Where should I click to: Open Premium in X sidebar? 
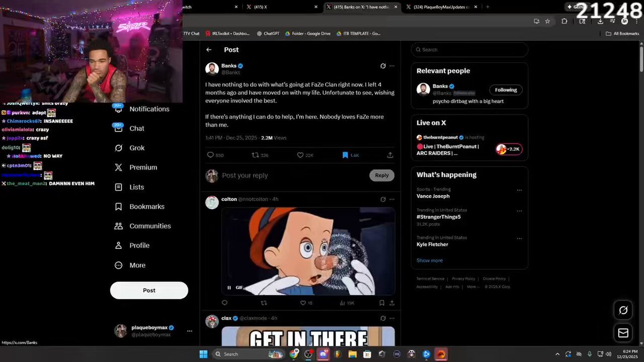(x=136, y=167)
